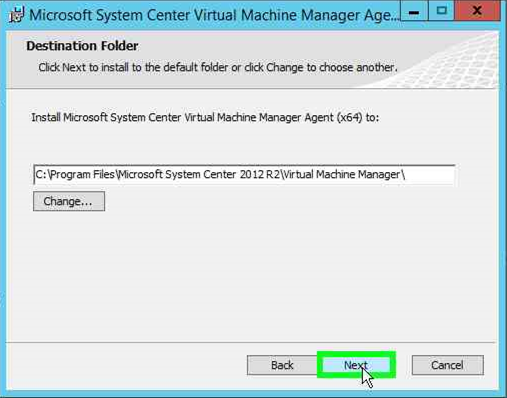Minimize the setup window
507x398 pixels.
tap(414, 11)
